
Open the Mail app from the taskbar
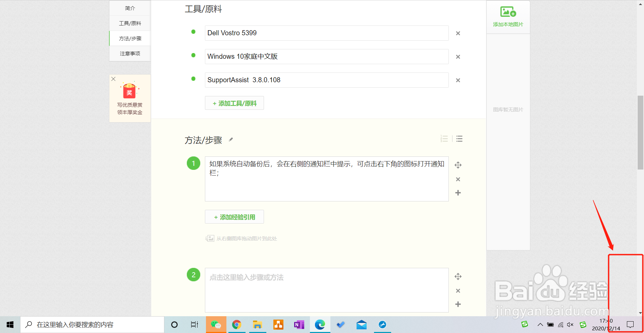(362, 325)
